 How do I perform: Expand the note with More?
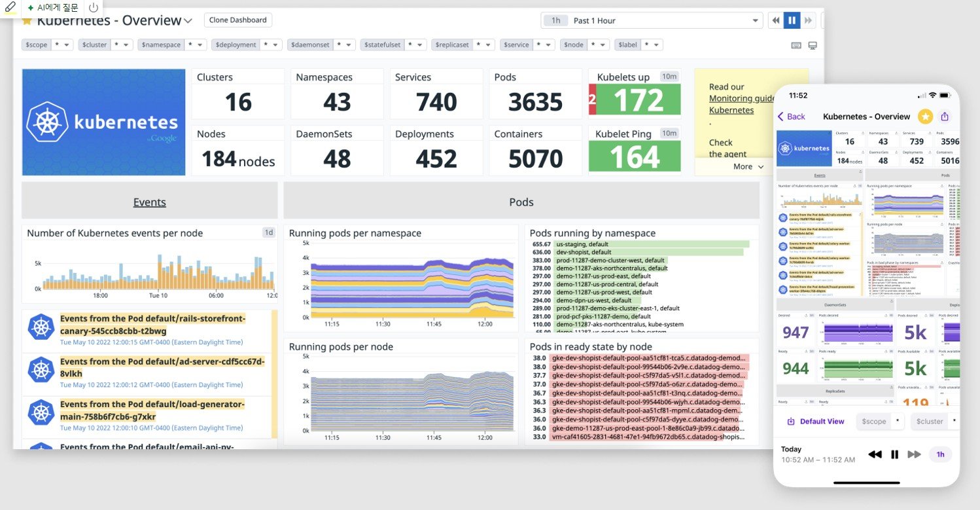coord(748,167)
